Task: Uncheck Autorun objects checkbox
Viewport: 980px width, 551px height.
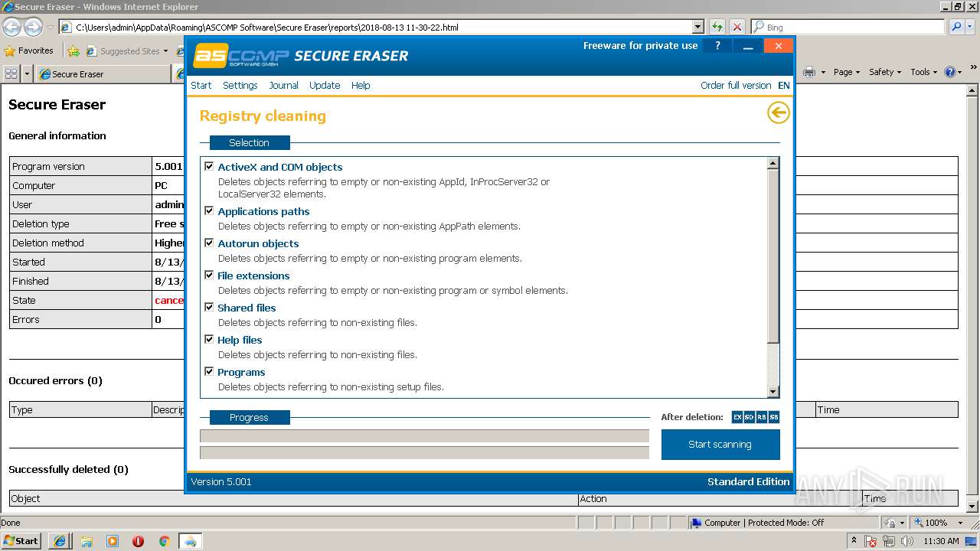Action: 209,243
